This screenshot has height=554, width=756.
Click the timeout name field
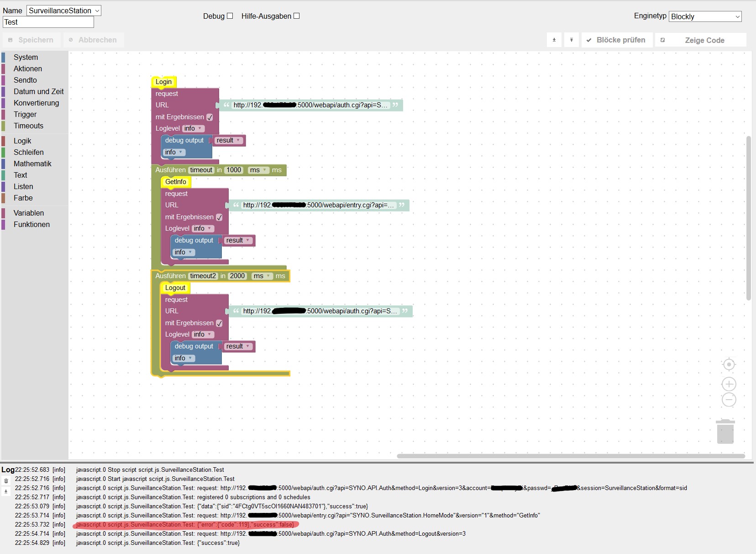coord(201,170)
